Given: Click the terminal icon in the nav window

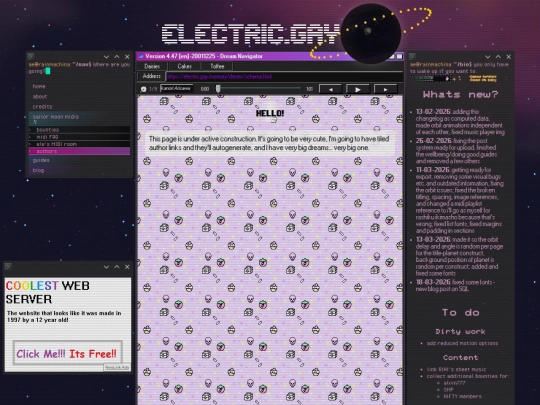Looking at the screenshot, I should tap(31, 56).
